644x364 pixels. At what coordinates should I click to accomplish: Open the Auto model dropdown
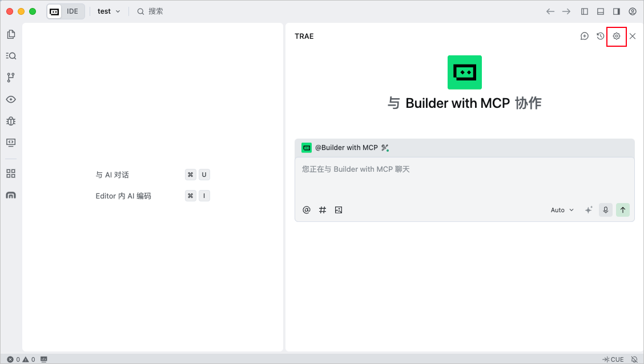562,210
